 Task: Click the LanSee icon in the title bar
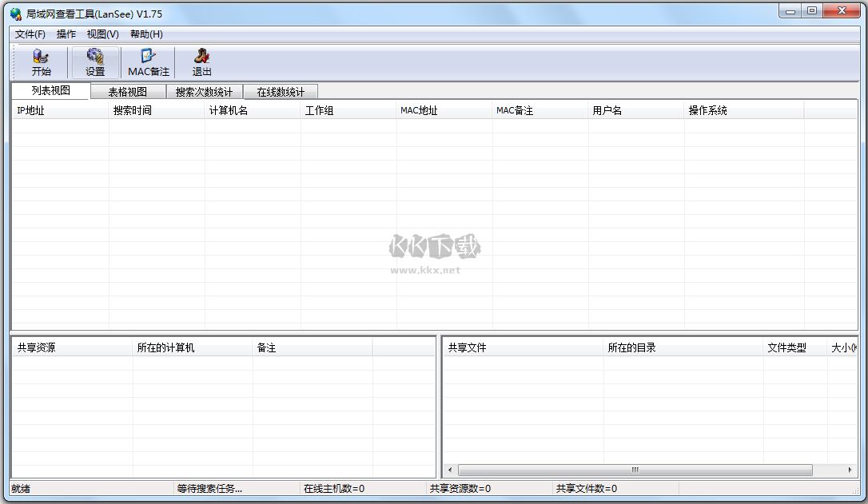[x=15, y=12]
